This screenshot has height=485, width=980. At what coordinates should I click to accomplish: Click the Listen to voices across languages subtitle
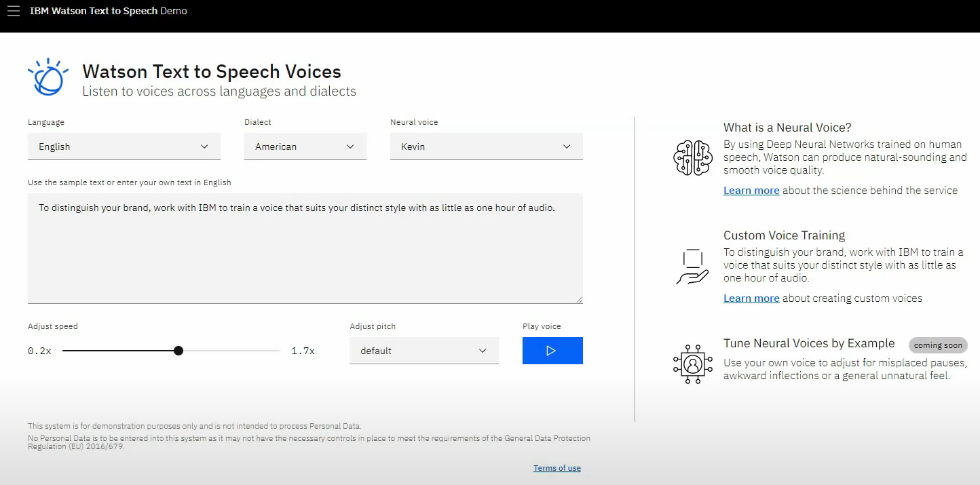click(x=219, y=92)
